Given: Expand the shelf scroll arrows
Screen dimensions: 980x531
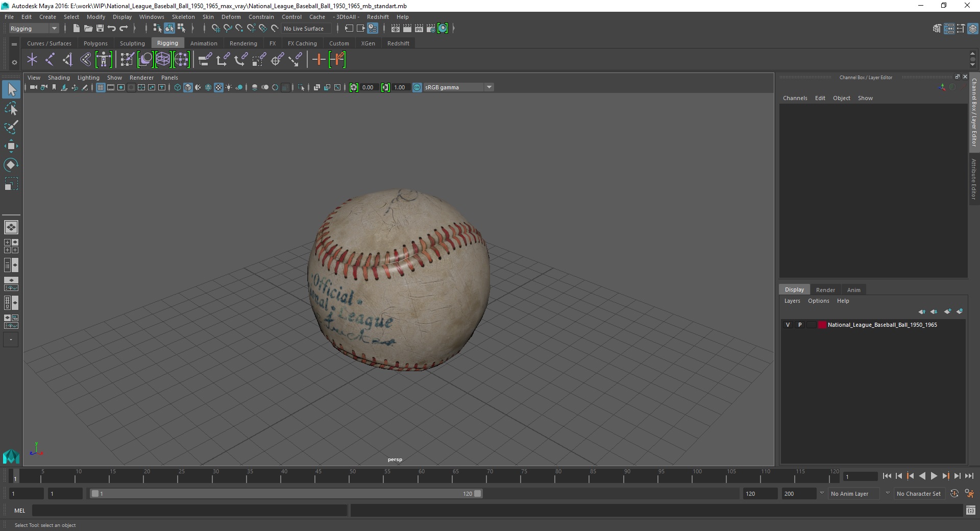Looking at the screenshot, I should click(972, 59).
